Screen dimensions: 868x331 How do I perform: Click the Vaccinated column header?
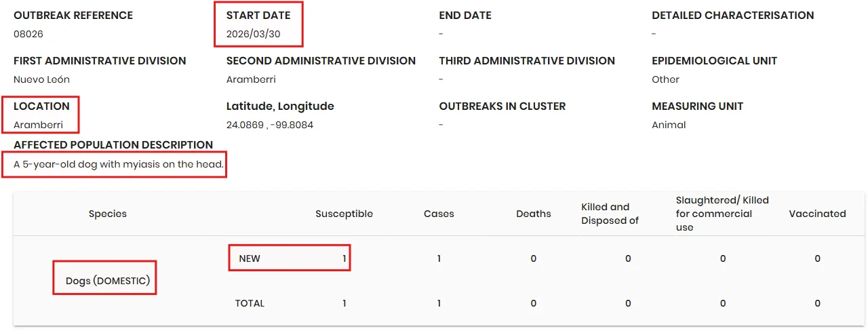pos(817,214)
